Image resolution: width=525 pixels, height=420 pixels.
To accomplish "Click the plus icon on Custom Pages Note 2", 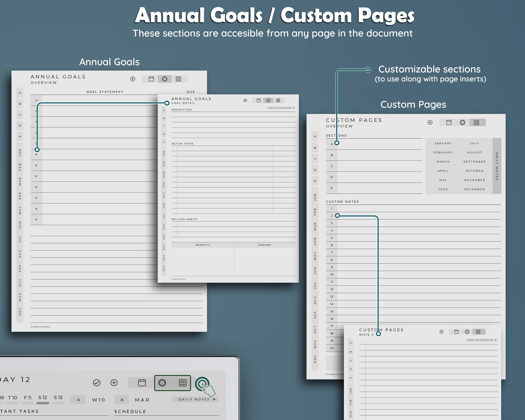I will 442,332.
